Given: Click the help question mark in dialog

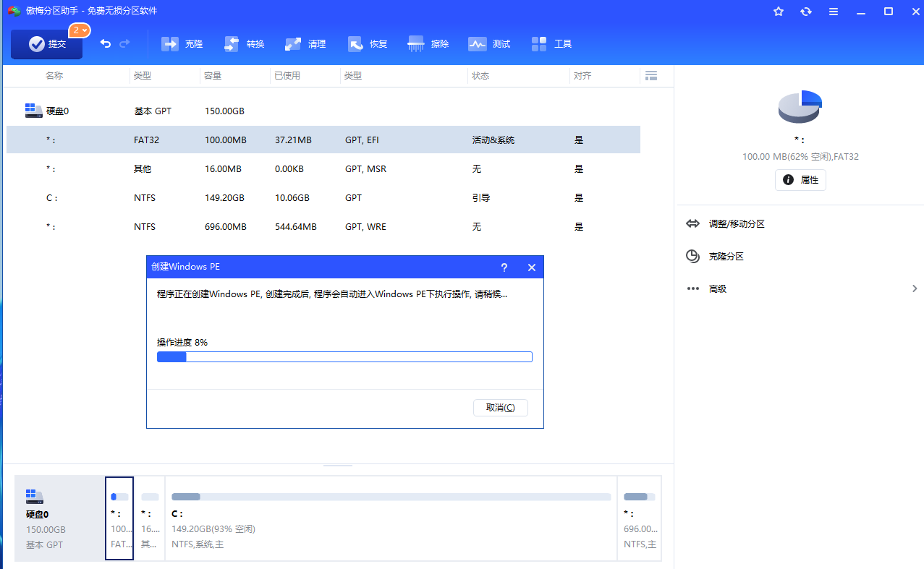Looking at the screenshot, I should (504, 268).
